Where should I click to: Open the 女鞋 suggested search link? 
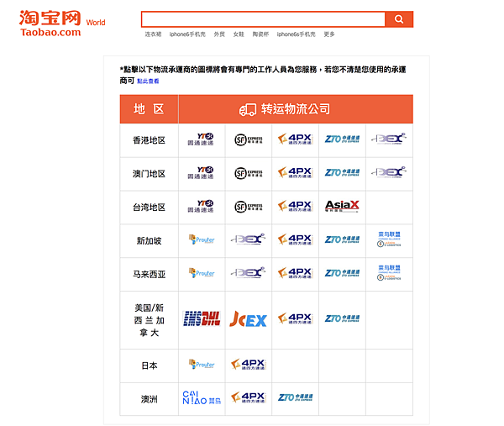click(239, 34)
